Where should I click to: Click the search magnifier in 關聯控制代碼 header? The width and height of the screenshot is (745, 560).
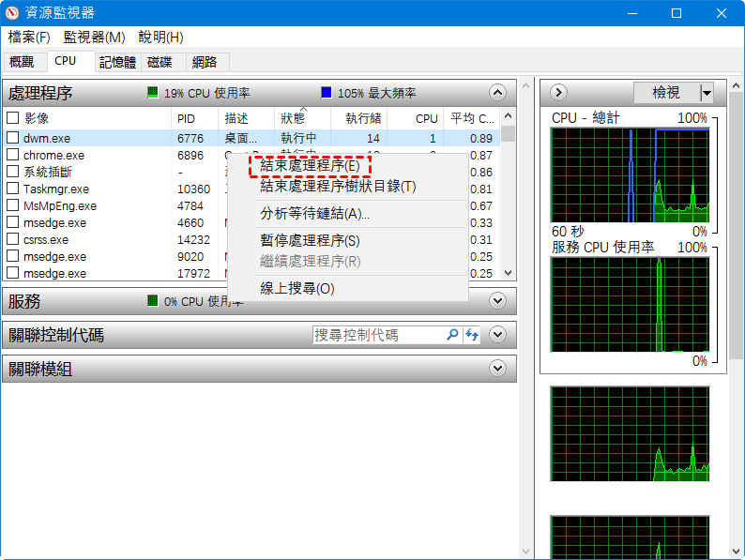(452, 335)
